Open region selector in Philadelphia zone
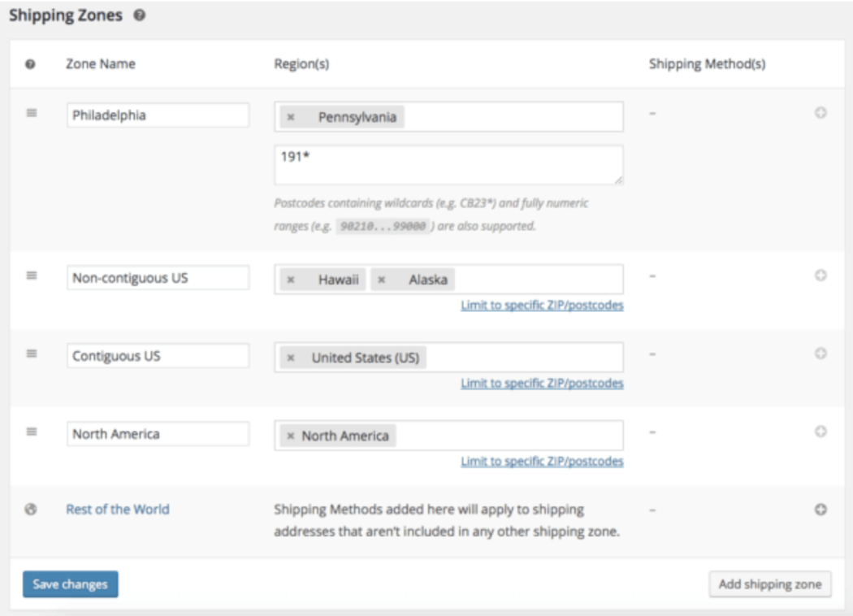This screenshot has width=853, height=616. (512, 117)
